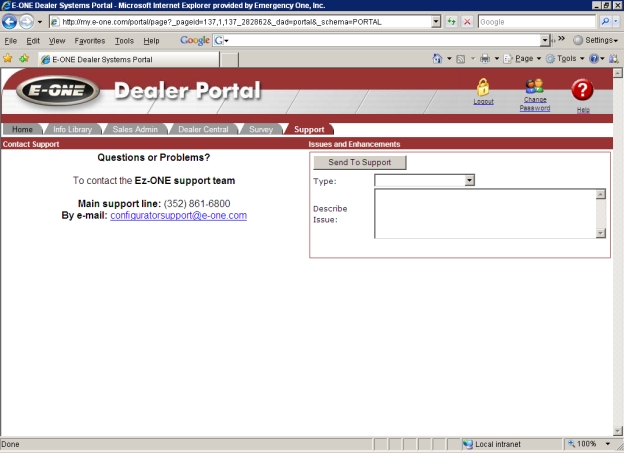Click the E-ONE logo

coord(57,90)
